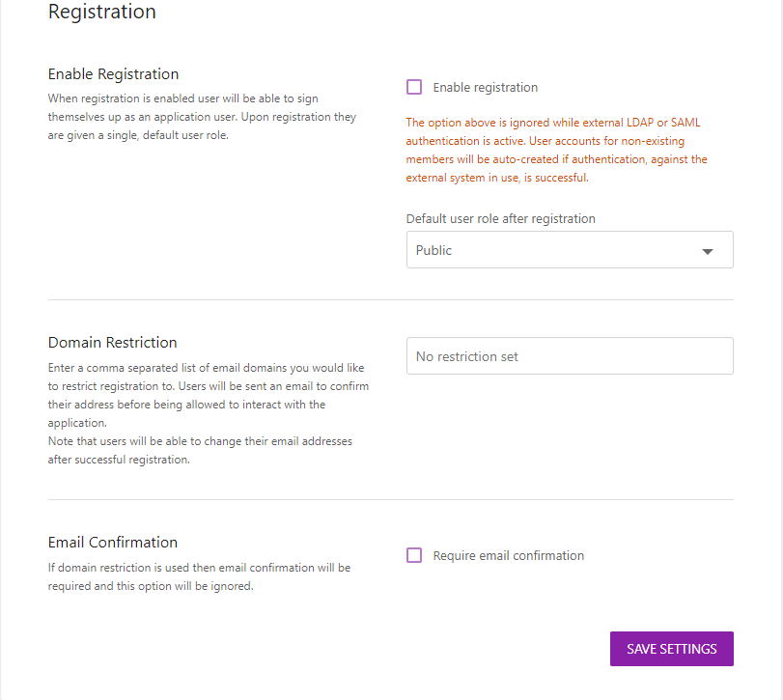The image size is (783, 700).
Task: Click the 'Default user role after registration' label
Action: click(x=500, y=218)
